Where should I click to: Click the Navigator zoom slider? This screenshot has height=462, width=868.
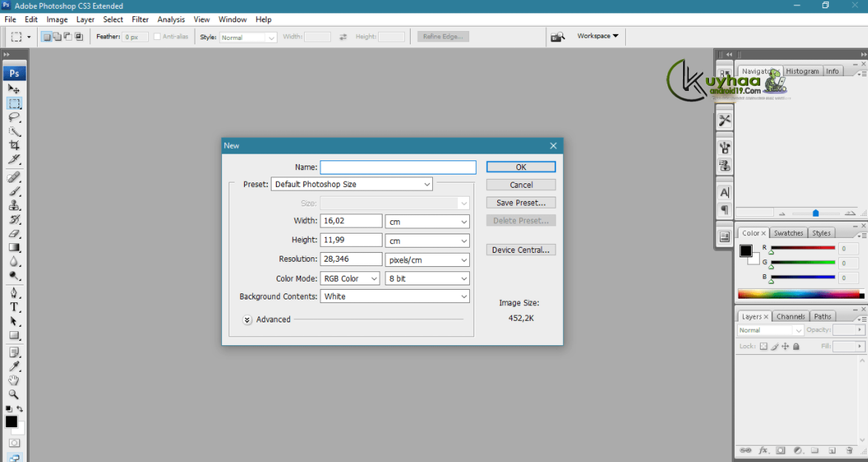[815, 213]
